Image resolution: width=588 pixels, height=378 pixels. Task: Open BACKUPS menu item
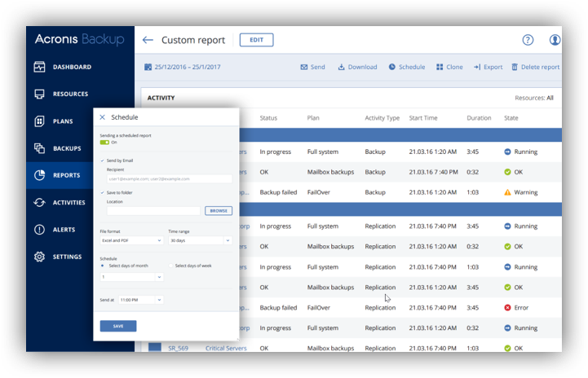tap(67, 148)
